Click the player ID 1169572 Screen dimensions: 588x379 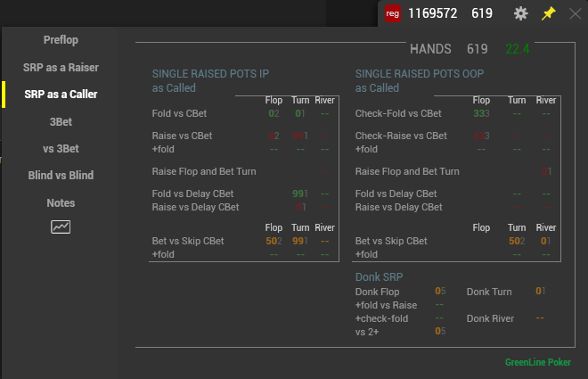pos(432,13)
